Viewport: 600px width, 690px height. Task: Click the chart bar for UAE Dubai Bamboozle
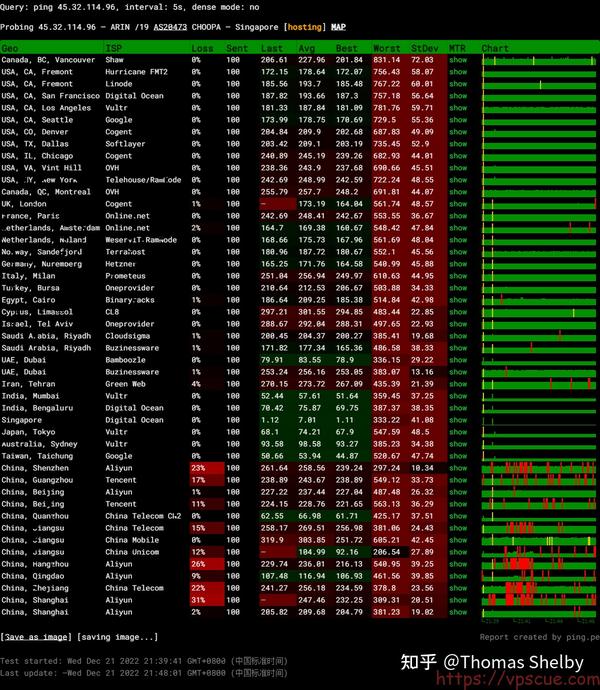pos(539,360)
